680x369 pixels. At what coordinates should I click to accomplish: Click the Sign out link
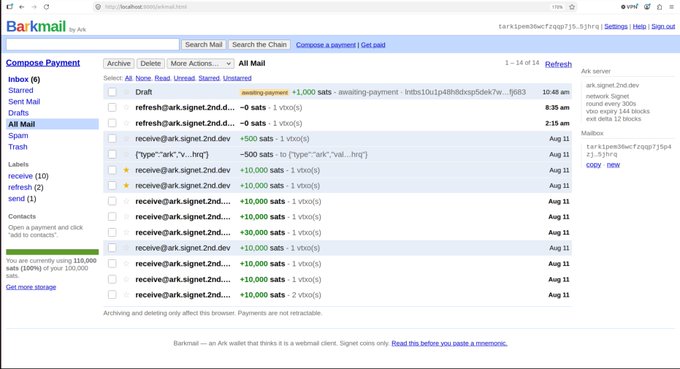[663, 26]
